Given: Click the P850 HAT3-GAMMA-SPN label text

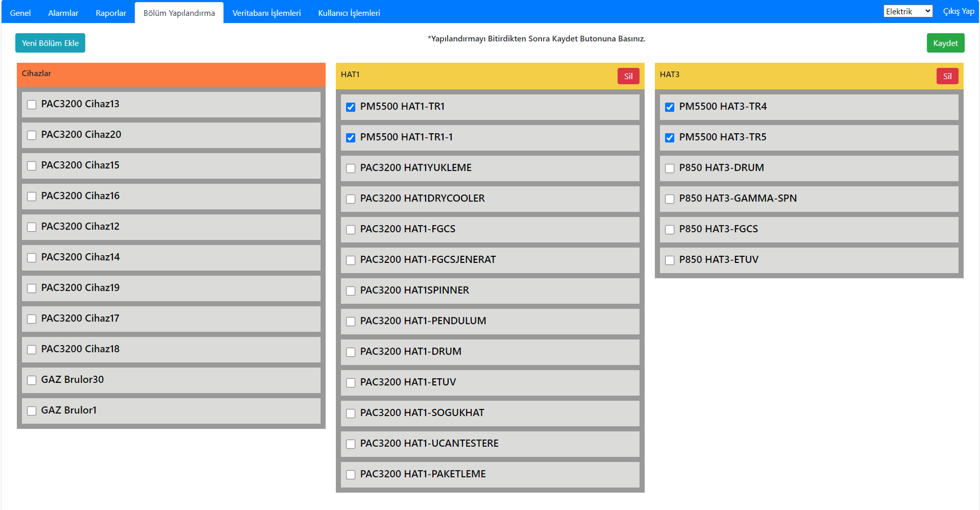Looking at the screenshot, I should pyautogui.click(x=738, y=198).
